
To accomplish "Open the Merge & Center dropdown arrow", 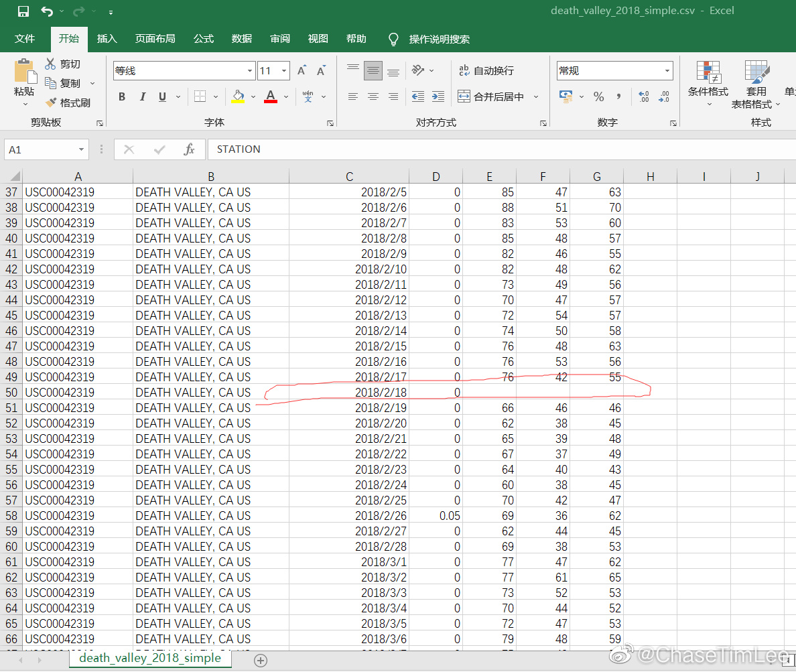I will (x=536, y=96).
